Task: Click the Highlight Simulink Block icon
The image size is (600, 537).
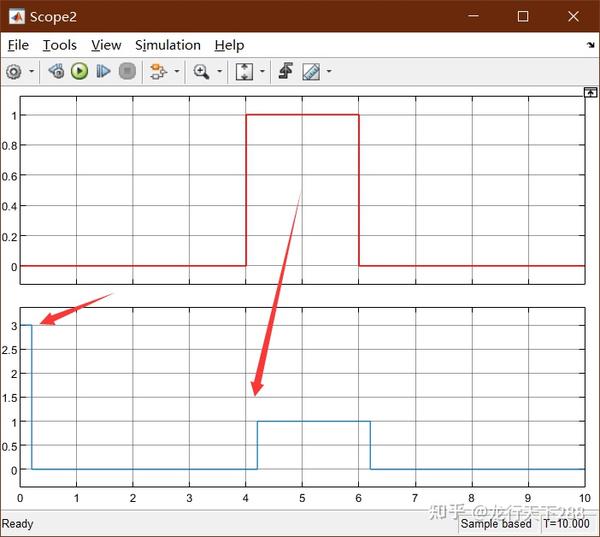Action: click(158, 72)
